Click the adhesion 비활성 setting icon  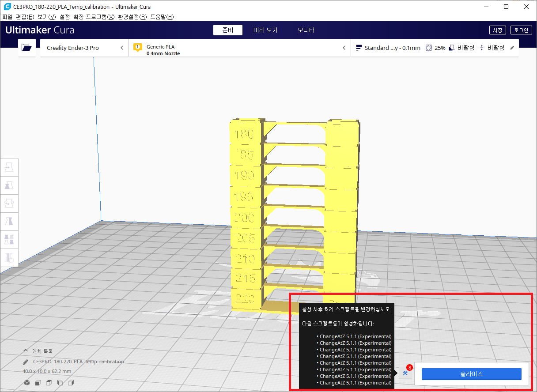(482, 48)
